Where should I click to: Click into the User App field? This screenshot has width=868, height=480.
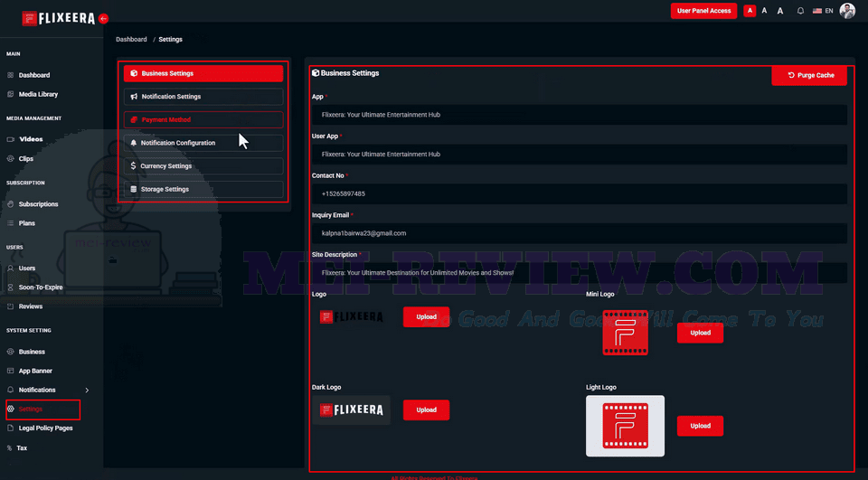point(579,155)
